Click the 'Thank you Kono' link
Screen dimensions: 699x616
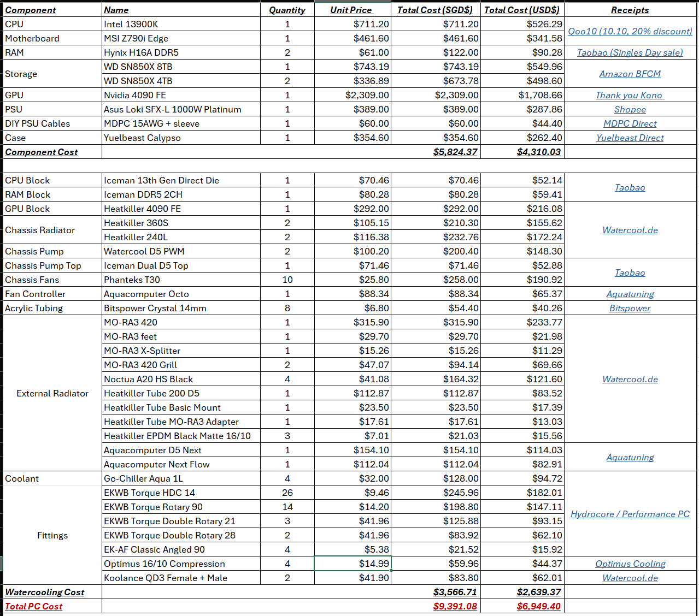(630, 95)
